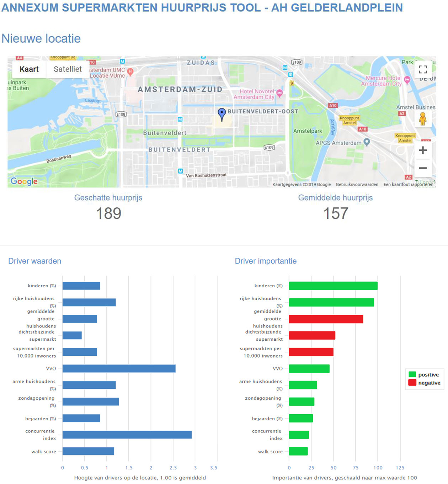The image size is (448, 484).
Task: Toggle fullscreen map view icon
Action: click(x=423, y=69)
